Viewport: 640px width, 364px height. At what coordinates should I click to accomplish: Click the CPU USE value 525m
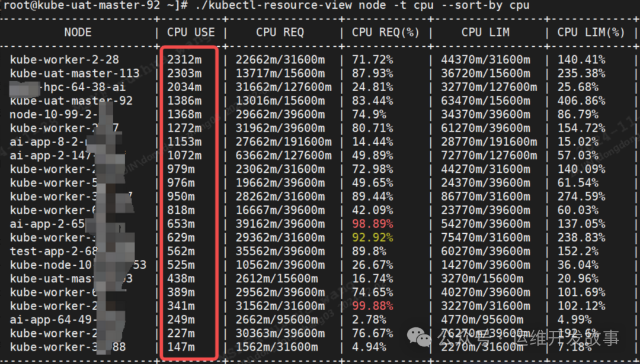click(x=181, y=265)
